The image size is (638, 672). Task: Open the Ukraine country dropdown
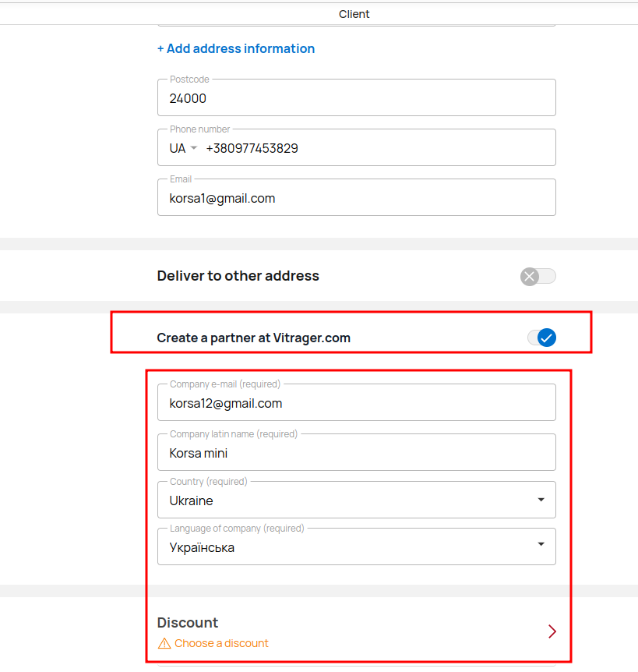(x=357, y=500)
